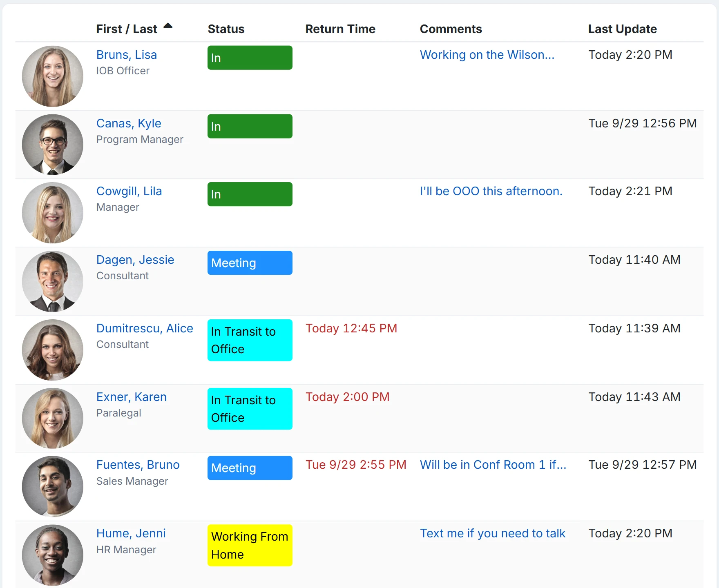Open 'Text me if you need to talk' comment

tap(493, 533)
